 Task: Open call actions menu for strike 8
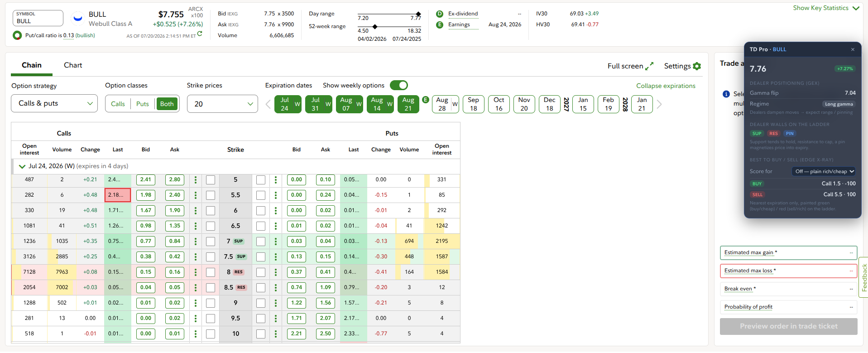tap(196, 272)
